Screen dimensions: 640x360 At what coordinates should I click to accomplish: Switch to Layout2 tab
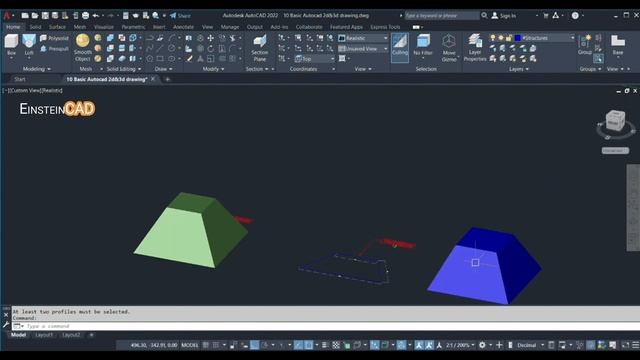[71, 335]
